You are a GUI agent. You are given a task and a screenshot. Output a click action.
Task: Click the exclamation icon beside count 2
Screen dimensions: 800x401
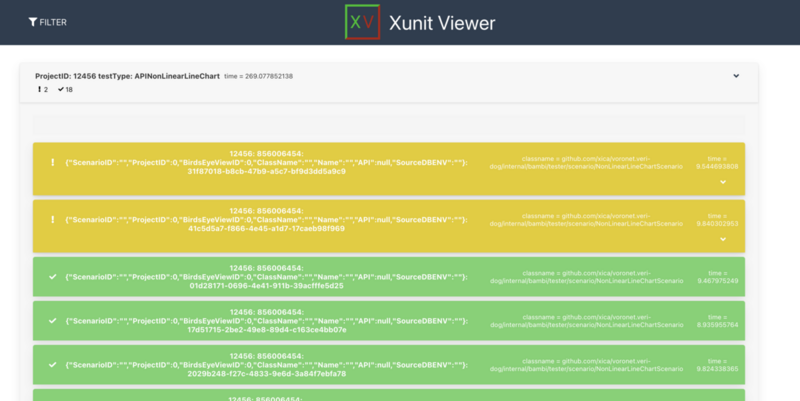(x=39, y=89)
